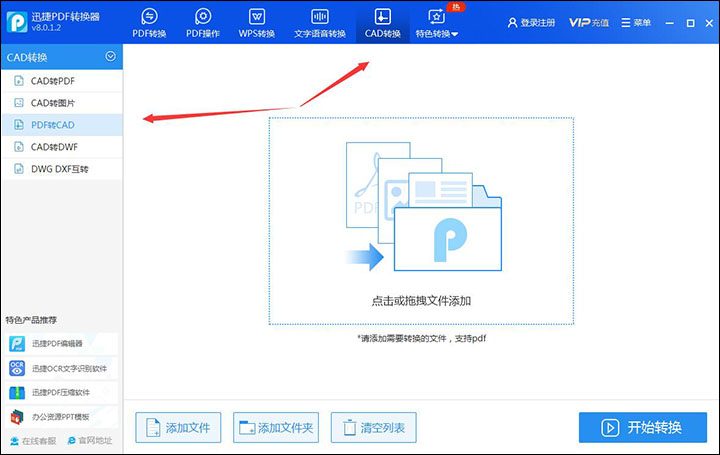Click the DWG DXF互转 file icon
Screen dimensions: 720x455
click(19, 169)
